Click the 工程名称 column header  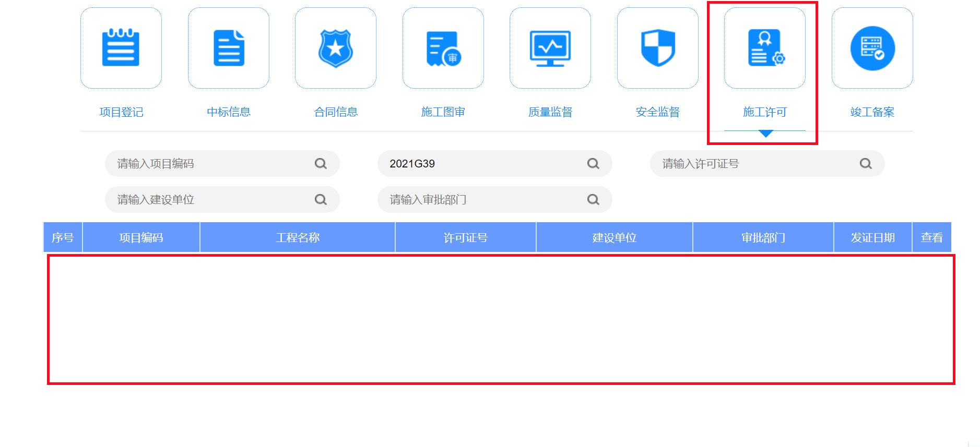click(x=298, y=238)
